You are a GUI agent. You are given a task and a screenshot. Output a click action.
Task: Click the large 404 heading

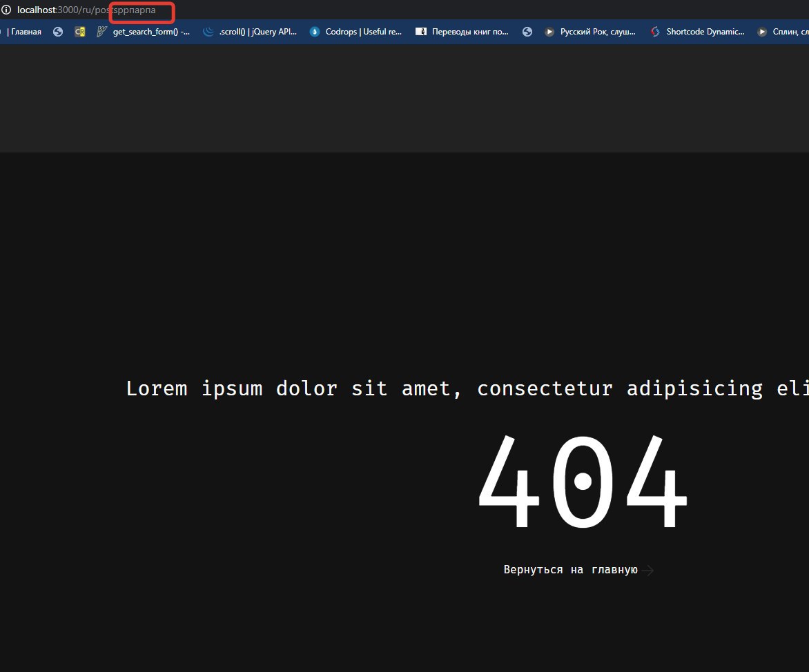point(583,482)
